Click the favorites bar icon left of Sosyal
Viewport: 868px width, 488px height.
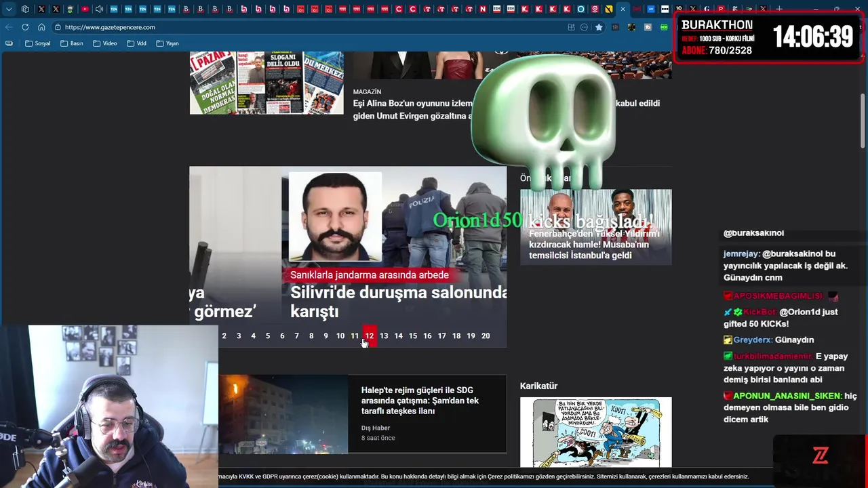click(x=9, y=43)
